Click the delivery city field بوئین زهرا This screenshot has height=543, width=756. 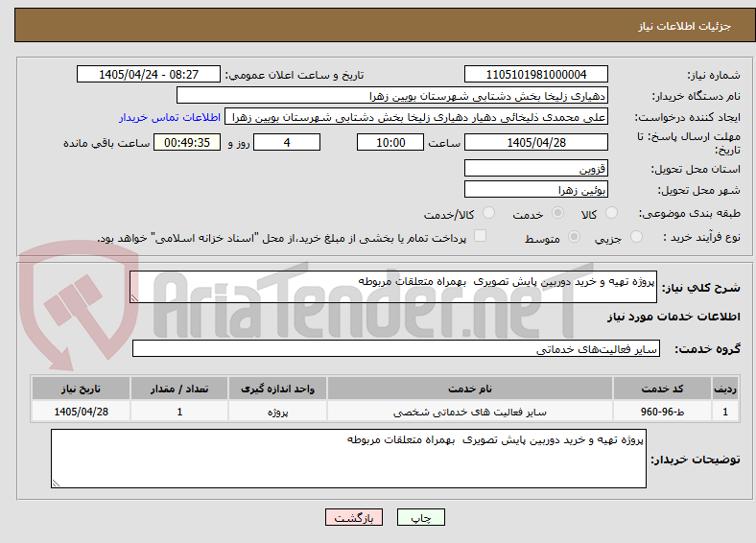(536, 190)
